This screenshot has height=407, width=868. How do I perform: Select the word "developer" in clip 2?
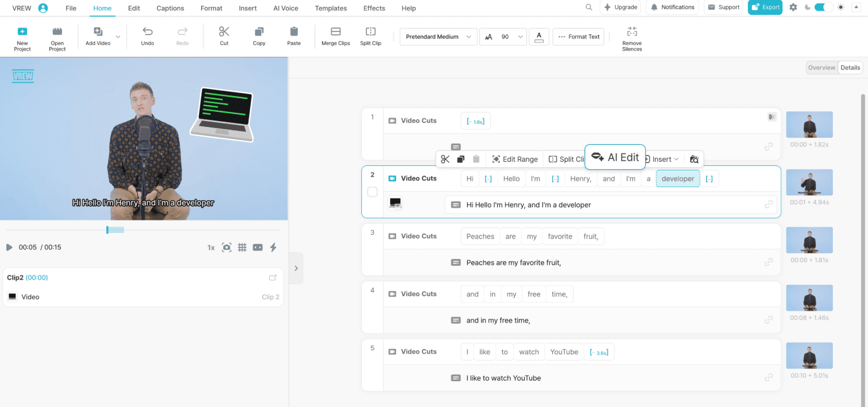click(x=678, y=179)
